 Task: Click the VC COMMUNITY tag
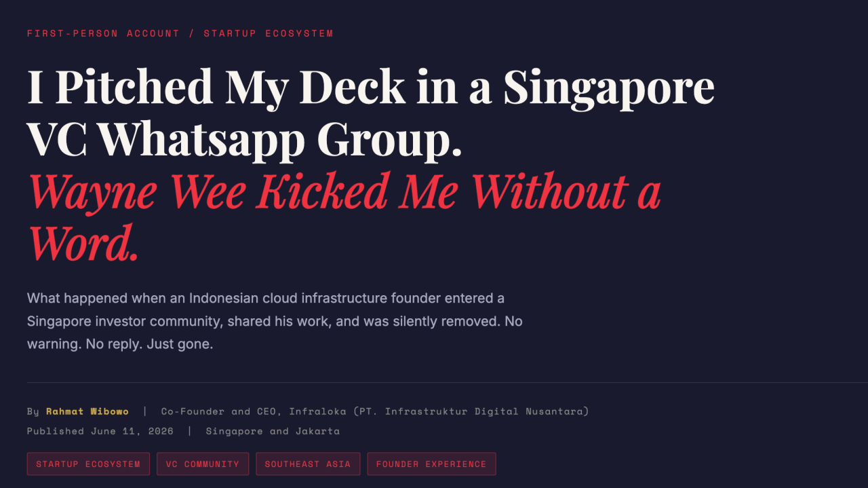coord(203,464)
